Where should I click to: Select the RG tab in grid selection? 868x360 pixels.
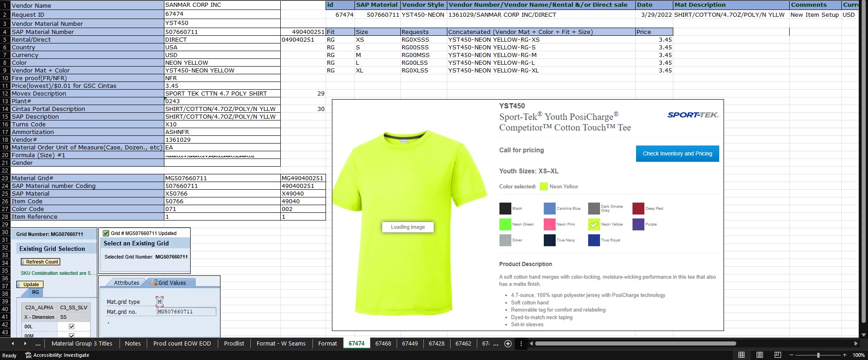(x=35, y=293)
